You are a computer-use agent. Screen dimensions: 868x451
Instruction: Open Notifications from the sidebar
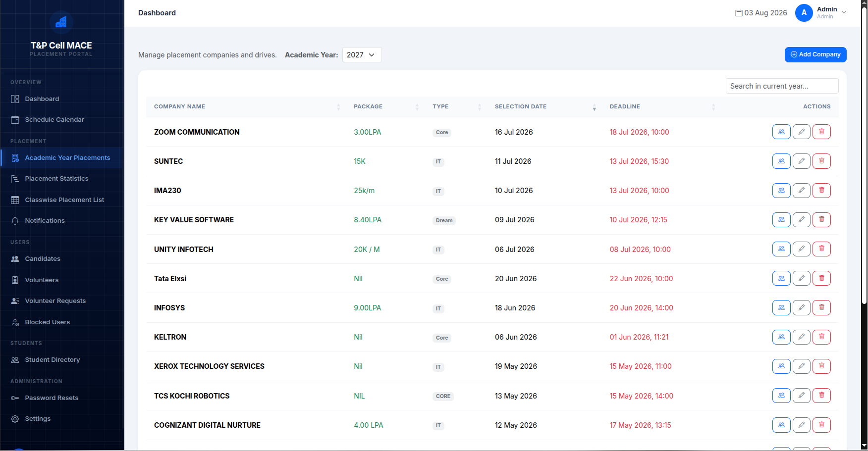[x=61, y=221]
